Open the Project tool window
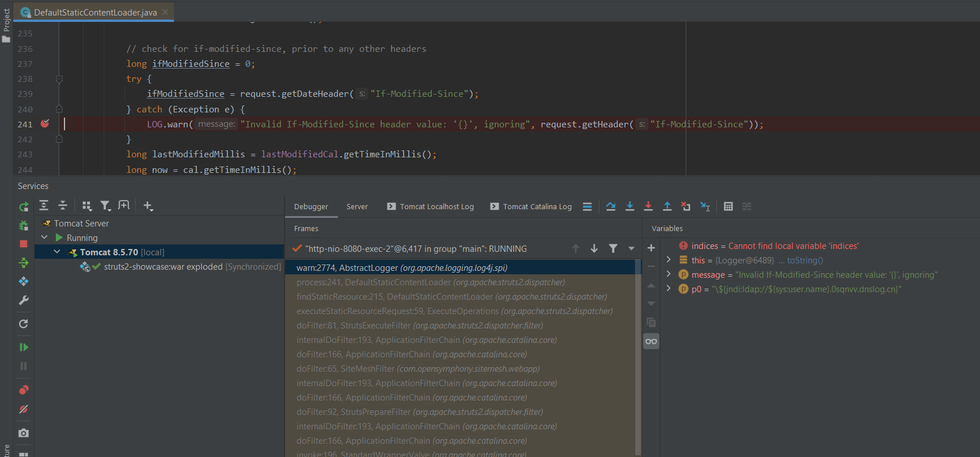 [x=6, y=26]
